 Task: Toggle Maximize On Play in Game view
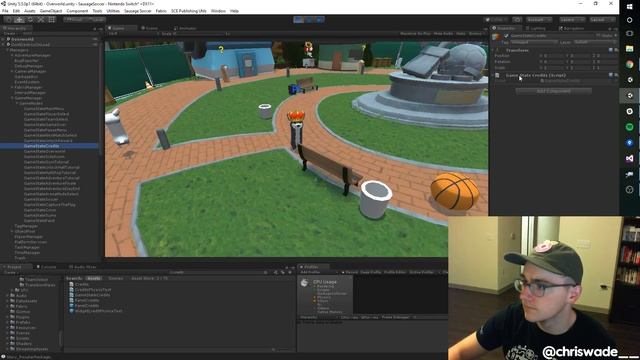(x=415, y=33)
